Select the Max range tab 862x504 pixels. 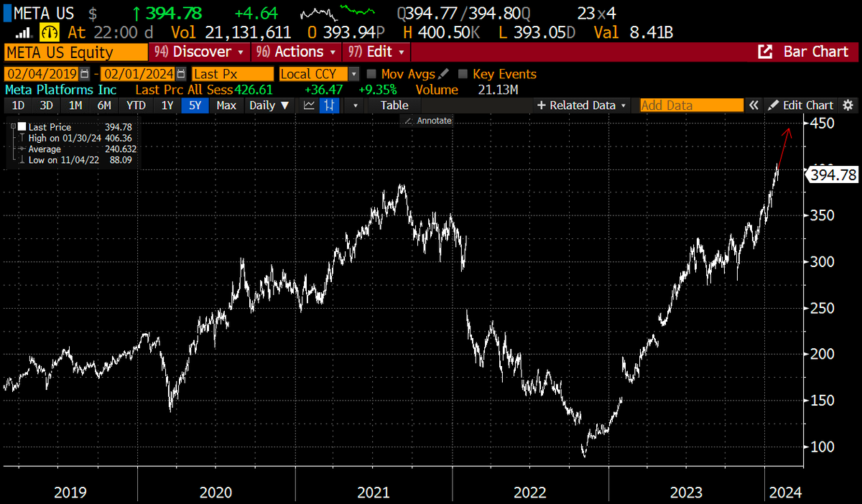coord(226,105)
